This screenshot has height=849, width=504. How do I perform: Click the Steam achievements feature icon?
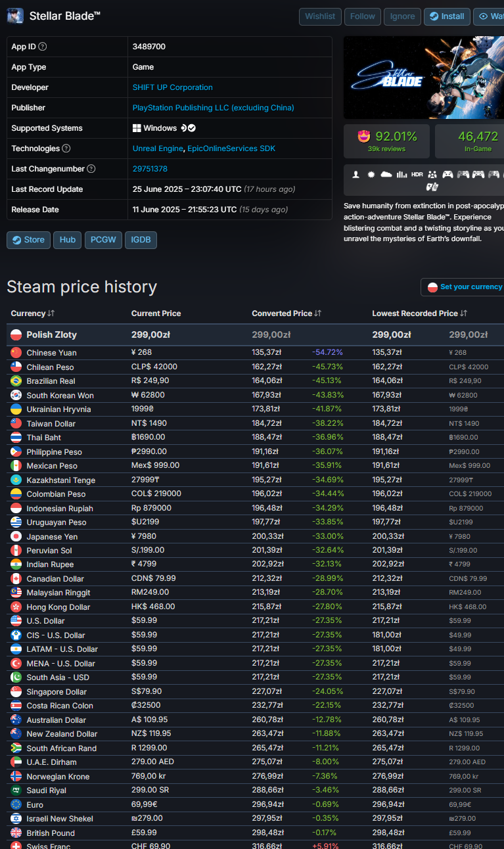click(x=371, y=174)
